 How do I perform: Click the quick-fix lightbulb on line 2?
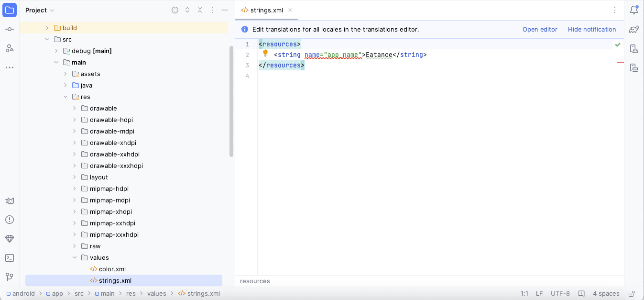(265, 54)
